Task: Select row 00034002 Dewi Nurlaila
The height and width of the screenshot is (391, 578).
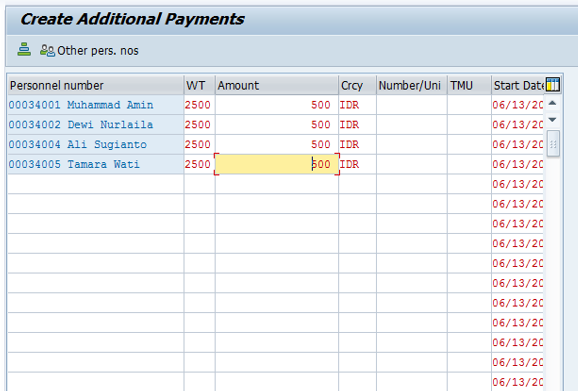Action: (95, 125)
